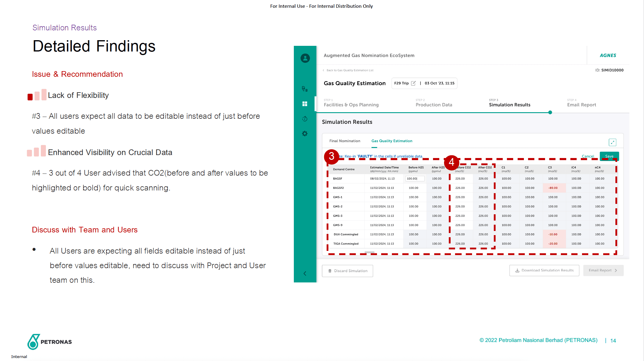Select the Gas Quality Estimation tab
Viewport: 644px width, 361px height.
coord(392,141)
